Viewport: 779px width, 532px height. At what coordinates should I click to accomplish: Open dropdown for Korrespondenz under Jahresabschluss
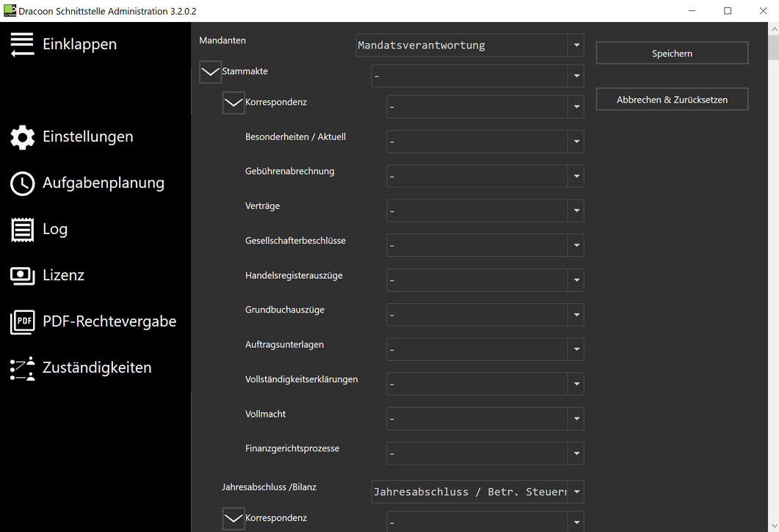pos(485,522)
